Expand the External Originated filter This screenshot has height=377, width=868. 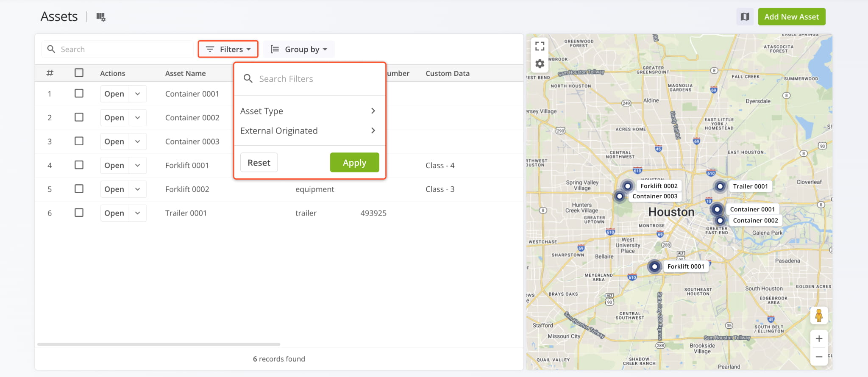click(309, 131)
